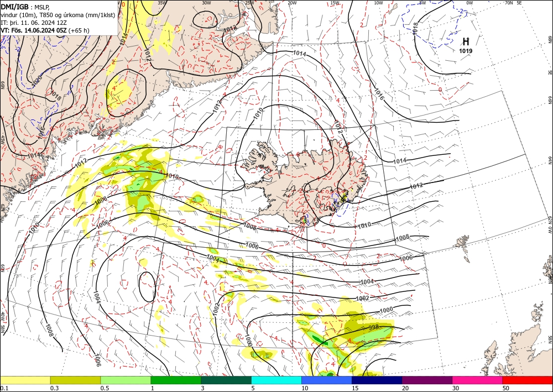Click the H high-pressure symbol
553x392 pixels.
(466, 41)
